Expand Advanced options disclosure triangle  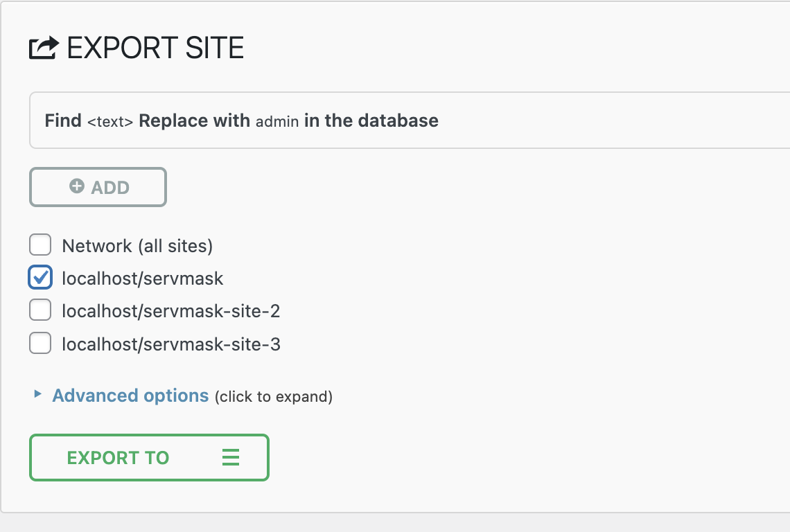[37, 394]
